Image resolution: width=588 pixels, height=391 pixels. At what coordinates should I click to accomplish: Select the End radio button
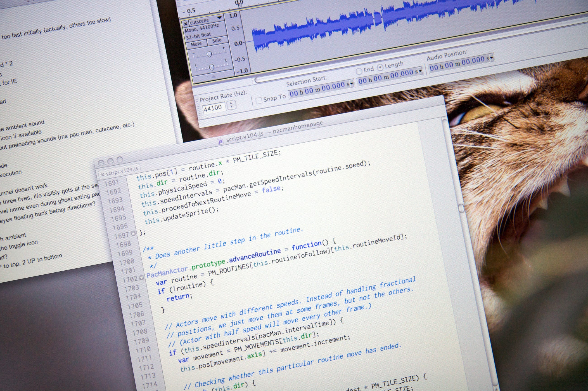coord(359,71)
